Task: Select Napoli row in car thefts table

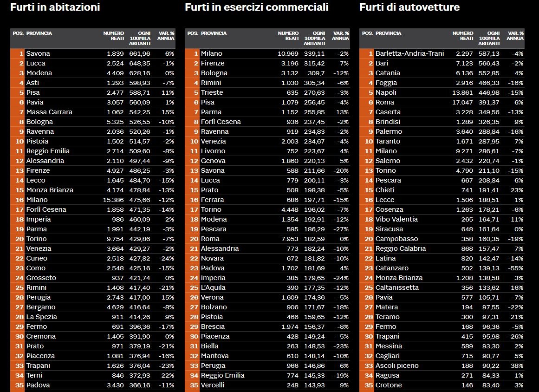Action: coord(442,92)
